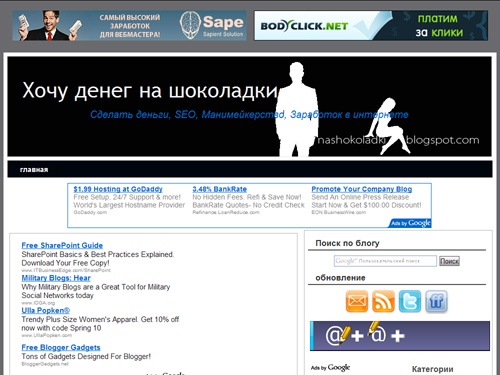This screenshot has height=375, width=500.
Task: Open the Military Blogs: Hear link
Action: coord(56,278)
